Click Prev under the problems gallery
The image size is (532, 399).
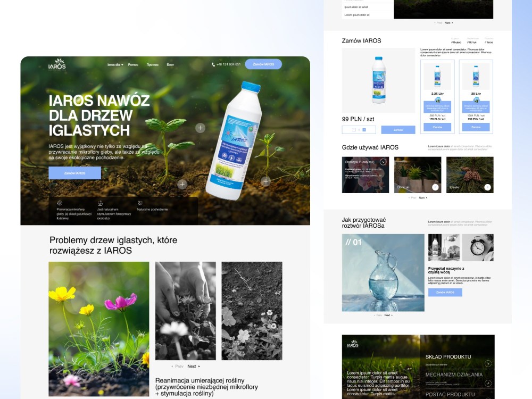[x=178, y=367]
